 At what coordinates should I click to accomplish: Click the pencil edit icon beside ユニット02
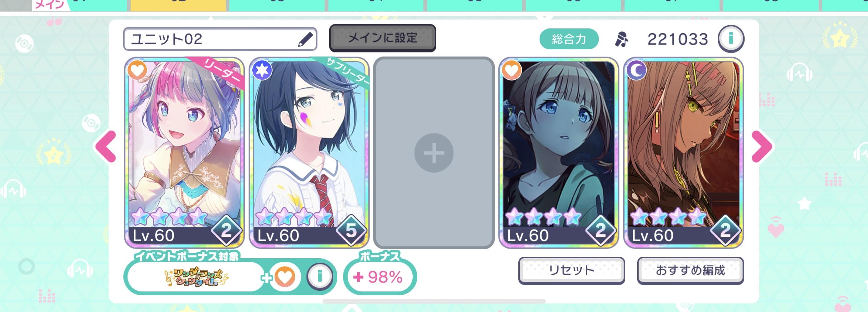tap(305, 39)
